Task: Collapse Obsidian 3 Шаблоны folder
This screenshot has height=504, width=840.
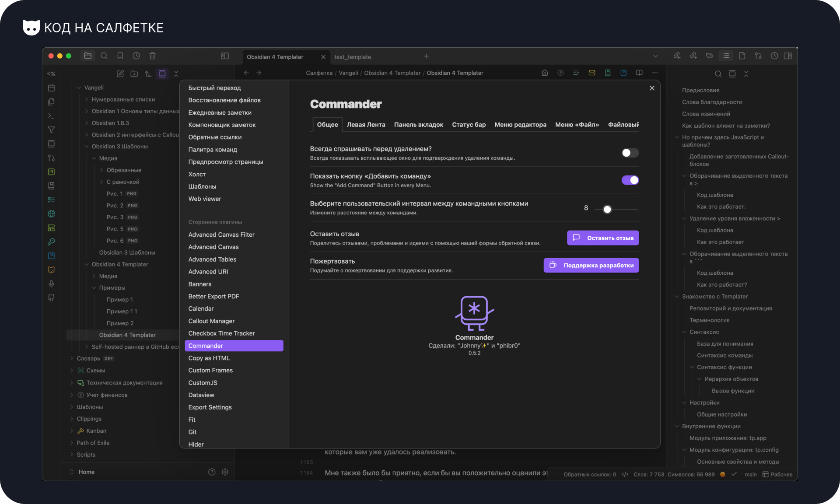Action: click(x=87, y=147)
